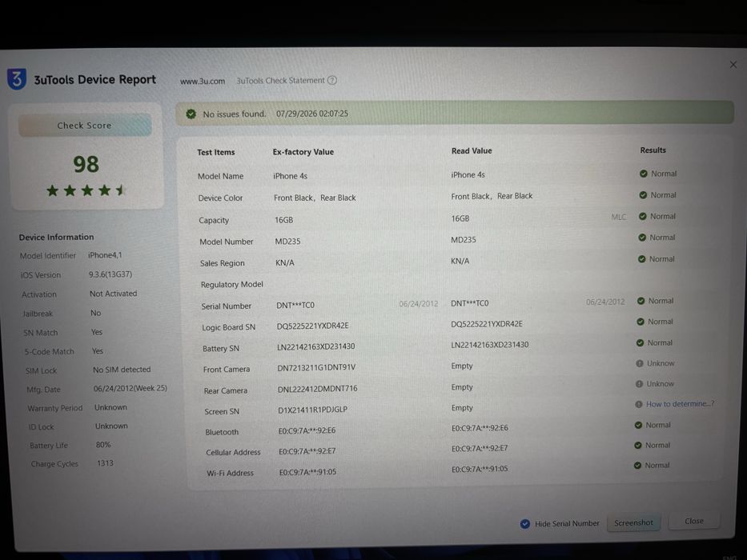
Task: Click the Screenshot button
Action: coord(633,523)
